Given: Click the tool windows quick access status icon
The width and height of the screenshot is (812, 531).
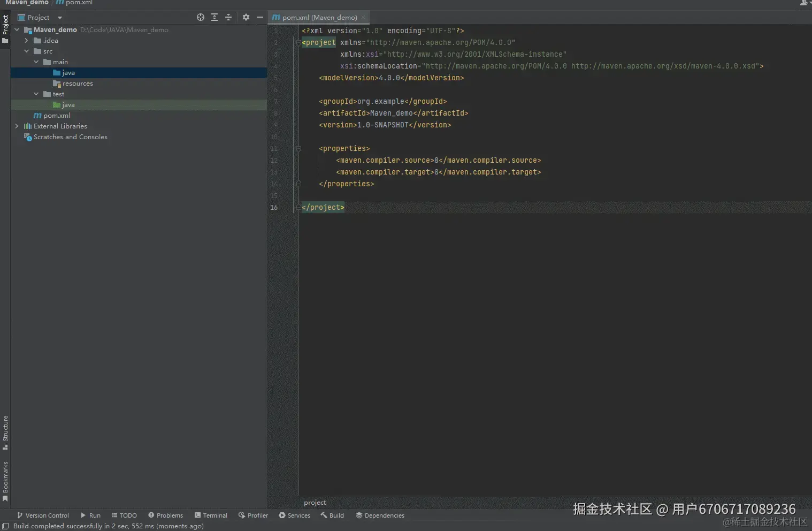Looking at the screenshot, I should coord(5,526).
